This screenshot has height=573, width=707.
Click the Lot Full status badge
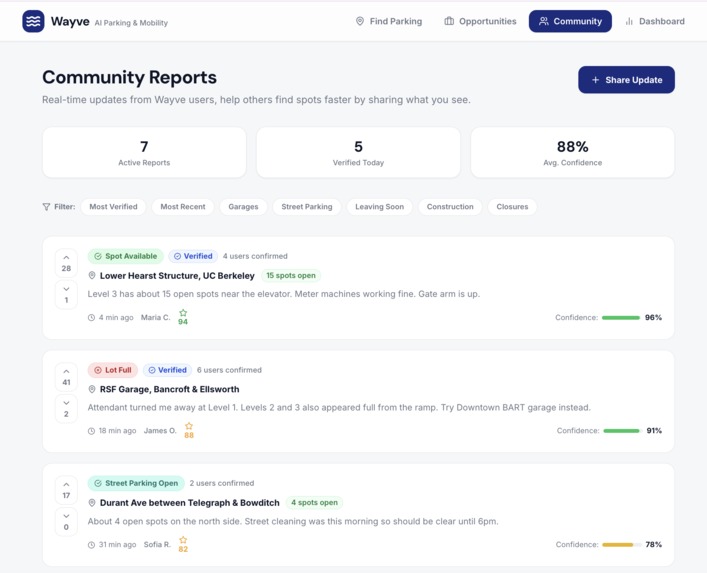113,370
